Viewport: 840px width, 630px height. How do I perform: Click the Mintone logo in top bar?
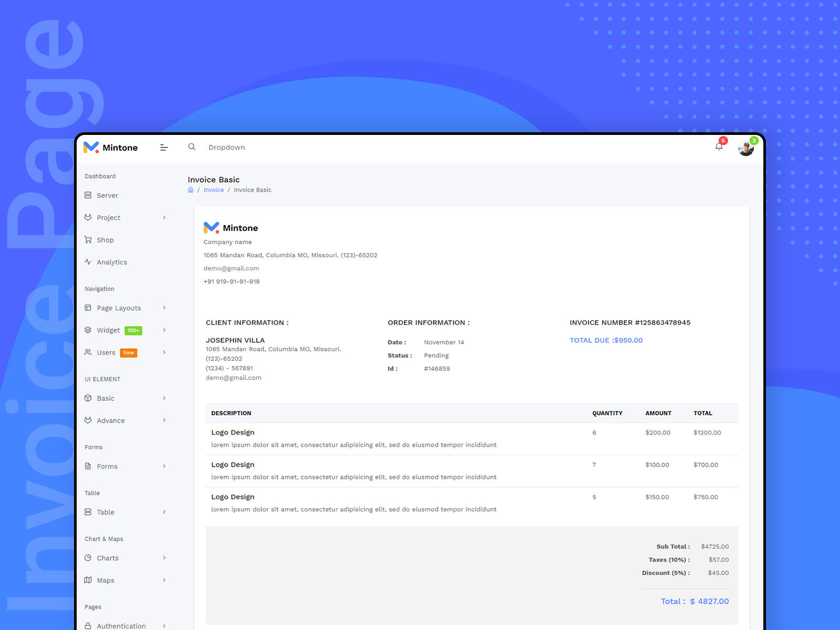[111, 148]
